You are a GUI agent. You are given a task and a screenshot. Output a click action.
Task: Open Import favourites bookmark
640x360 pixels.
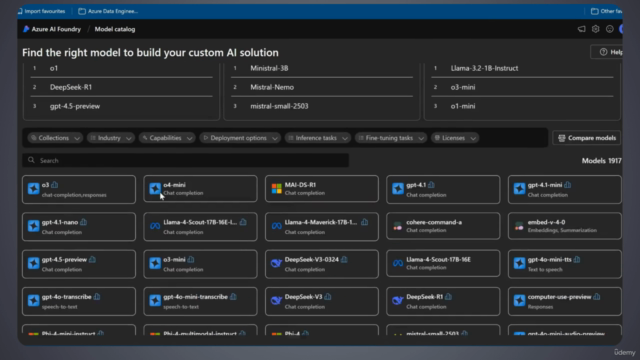click(42, 11)
